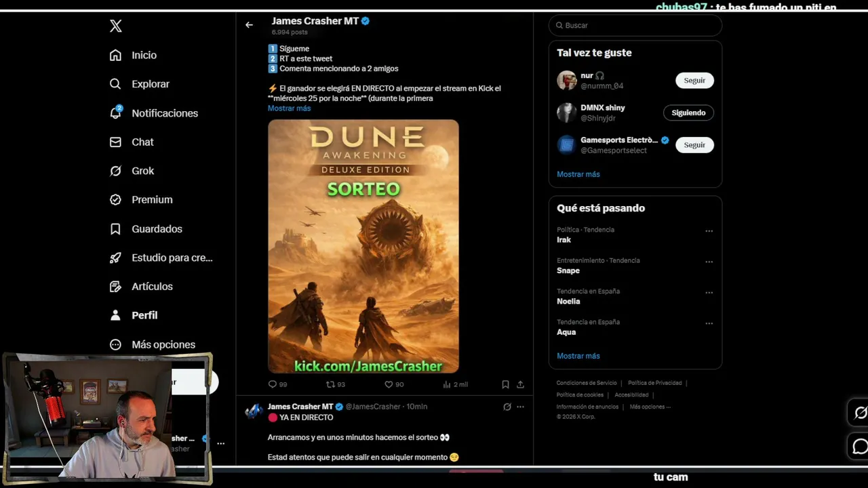The height and width of the screenshot is (488, 868).
Task: Open Premium from sidebar
Action: pos(142,199)
